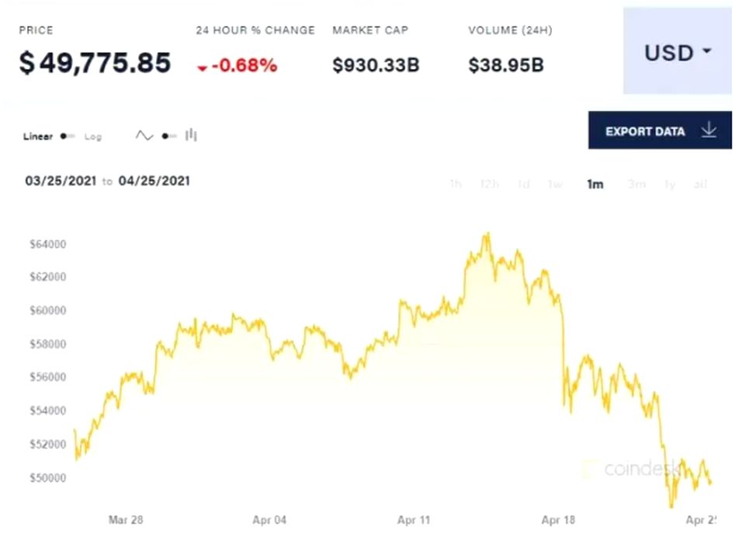This screenshot has height=543, width=756.
Task: Click the line chart type icon
Action: (144, 136)
